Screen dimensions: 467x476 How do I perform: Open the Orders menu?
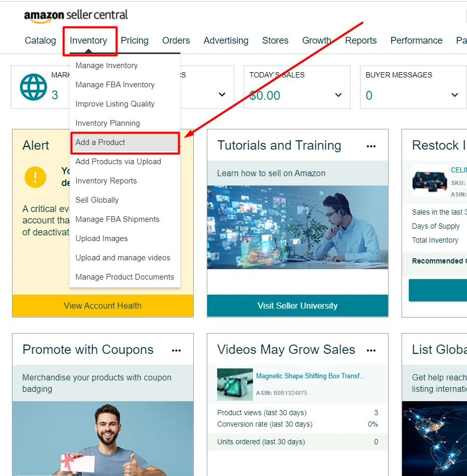[x=176, y=41]
